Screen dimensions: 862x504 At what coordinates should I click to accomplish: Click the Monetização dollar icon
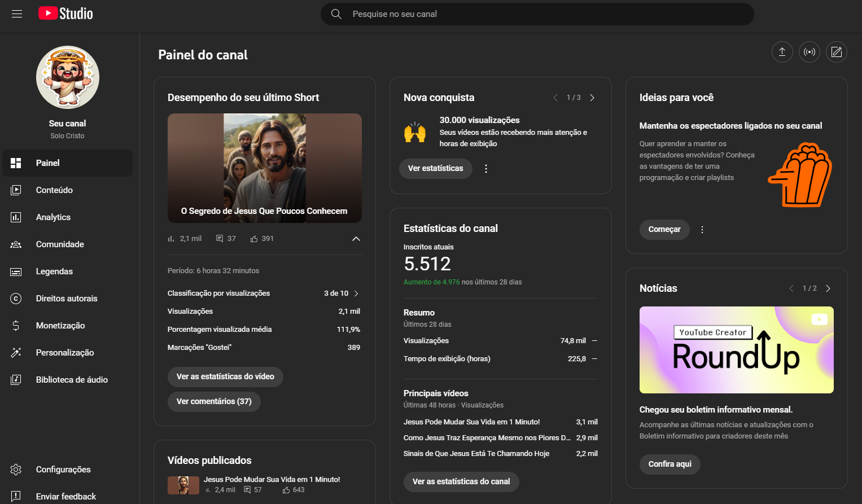click(16, 326)
